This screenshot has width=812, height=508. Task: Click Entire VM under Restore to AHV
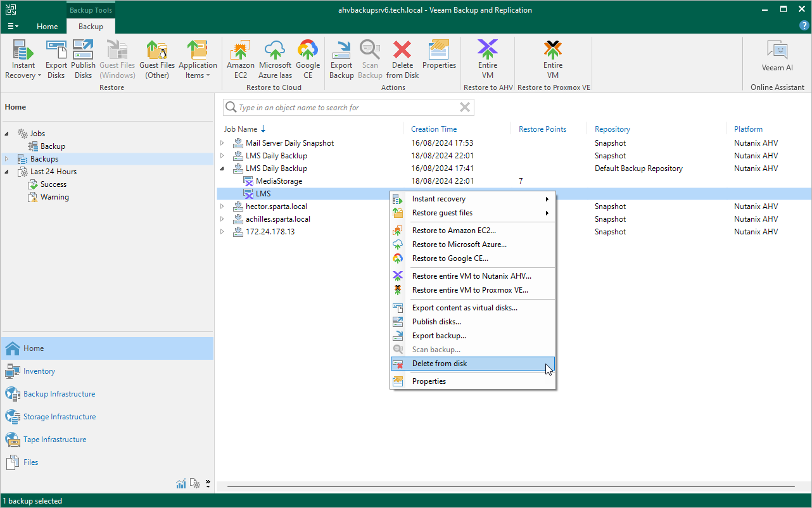click(488, 60)
